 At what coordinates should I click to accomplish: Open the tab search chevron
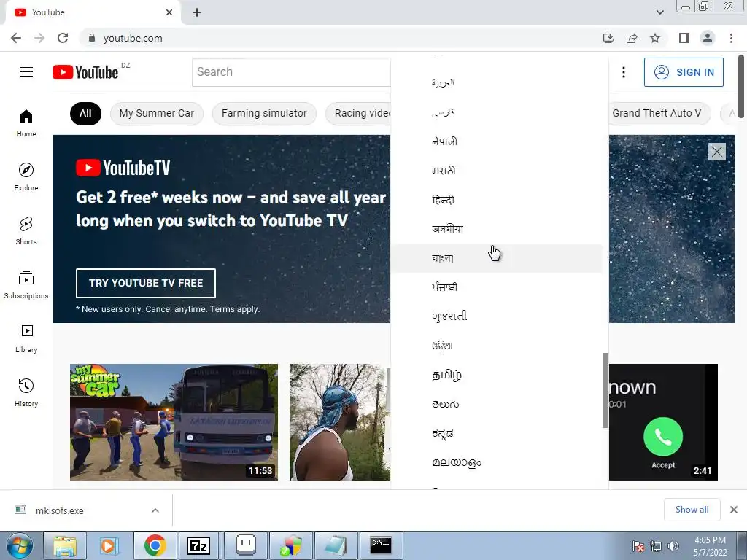pos(659,12)
